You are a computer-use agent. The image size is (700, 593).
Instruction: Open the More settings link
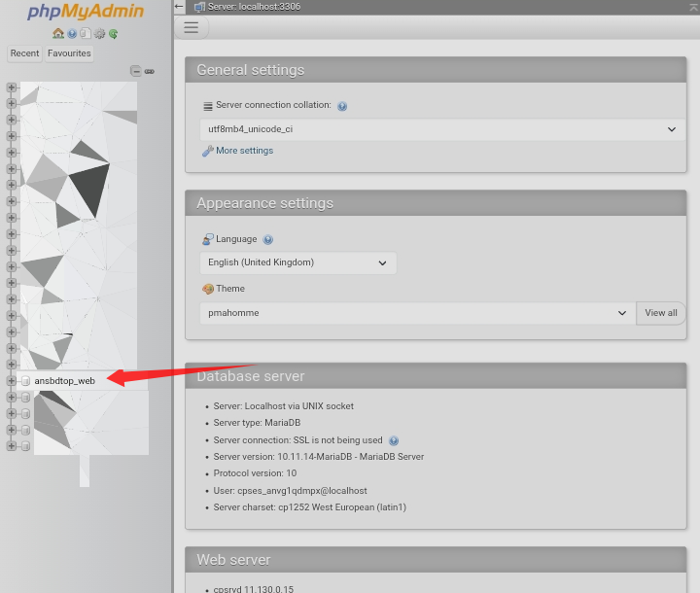[244, 151]
